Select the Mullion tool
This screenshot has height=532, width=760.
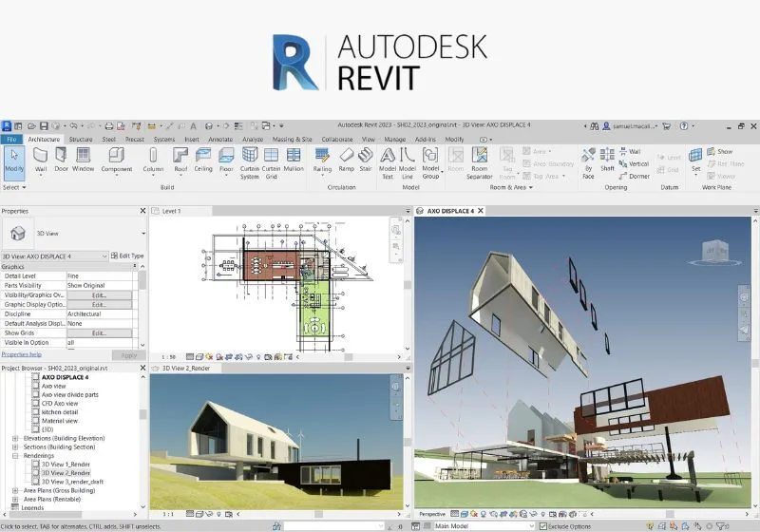coord(294,161)
